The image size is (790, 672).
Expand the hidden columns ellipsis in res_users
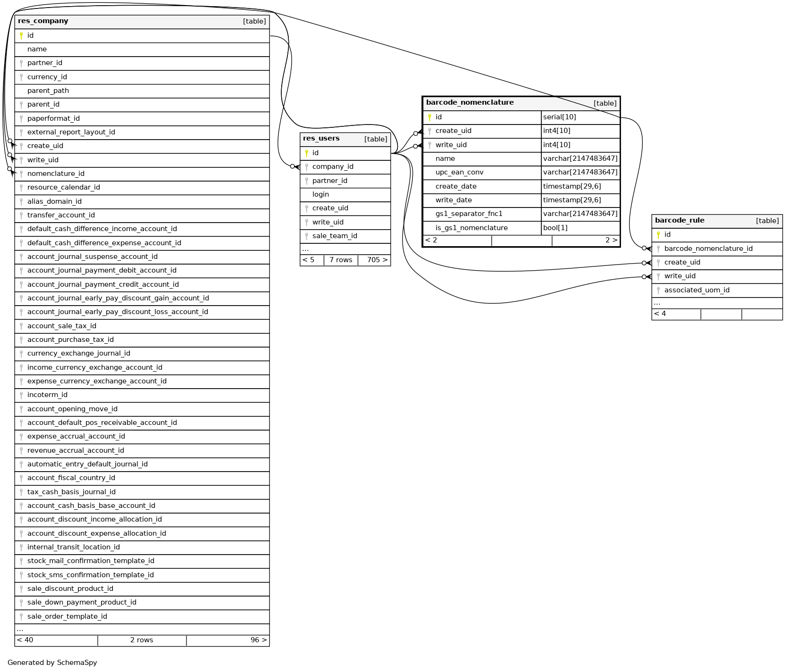tap(306, 249)
